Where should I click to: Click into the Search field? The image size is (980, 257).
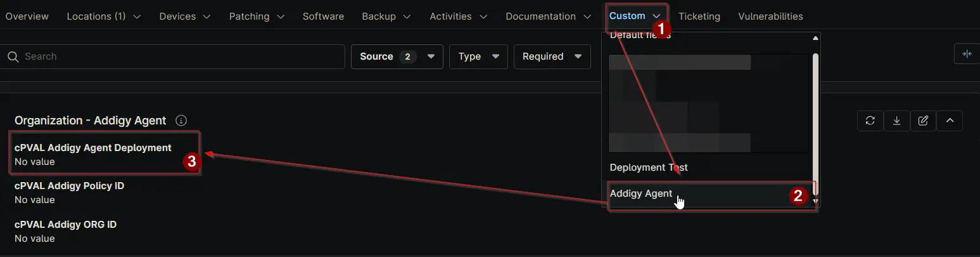(177, 56)
